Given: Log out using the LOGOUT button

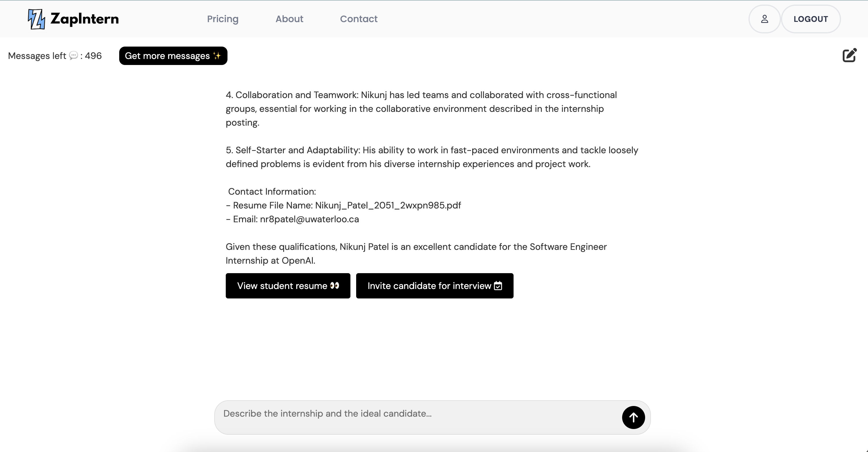Looking at the screenshot, I should (810, 19).
